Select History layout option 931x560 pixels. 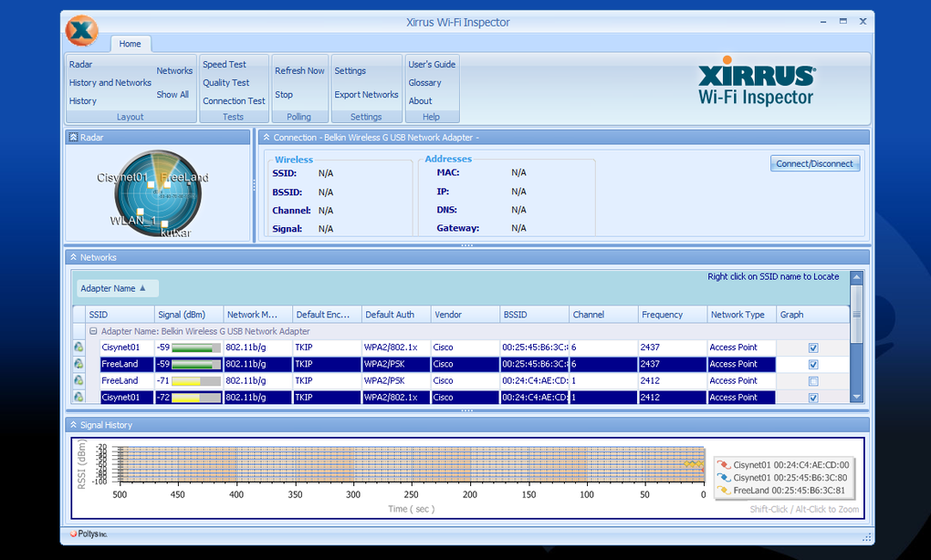pyautogui.click(x=83, y=101)
